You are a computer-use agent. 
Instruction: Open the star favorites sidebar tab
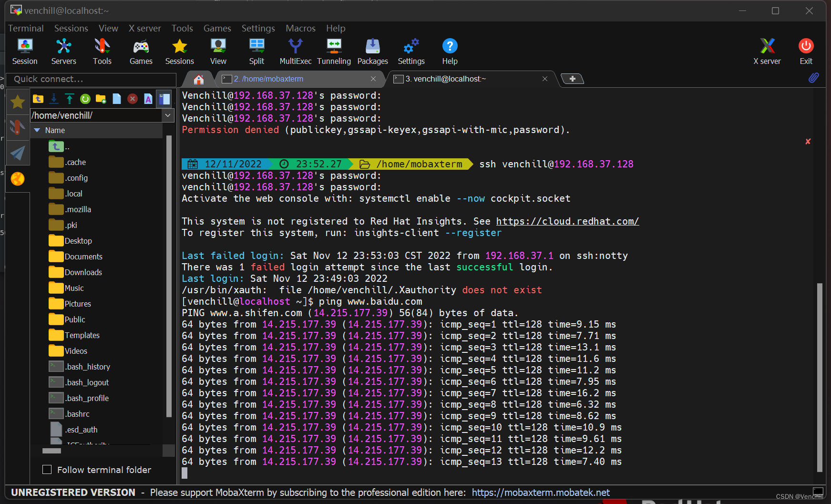pyautogui.click(x=18, y=102)
